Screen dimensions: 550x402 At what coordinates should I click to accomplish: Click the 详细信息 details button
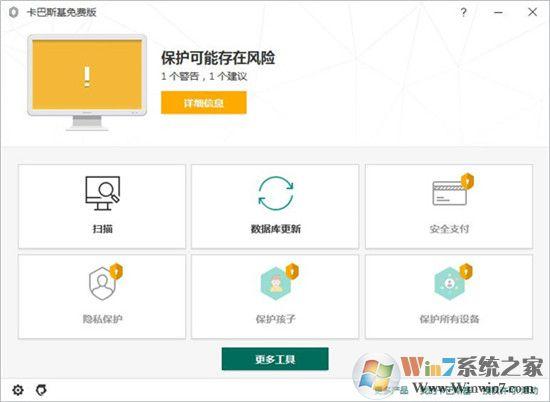204,103
